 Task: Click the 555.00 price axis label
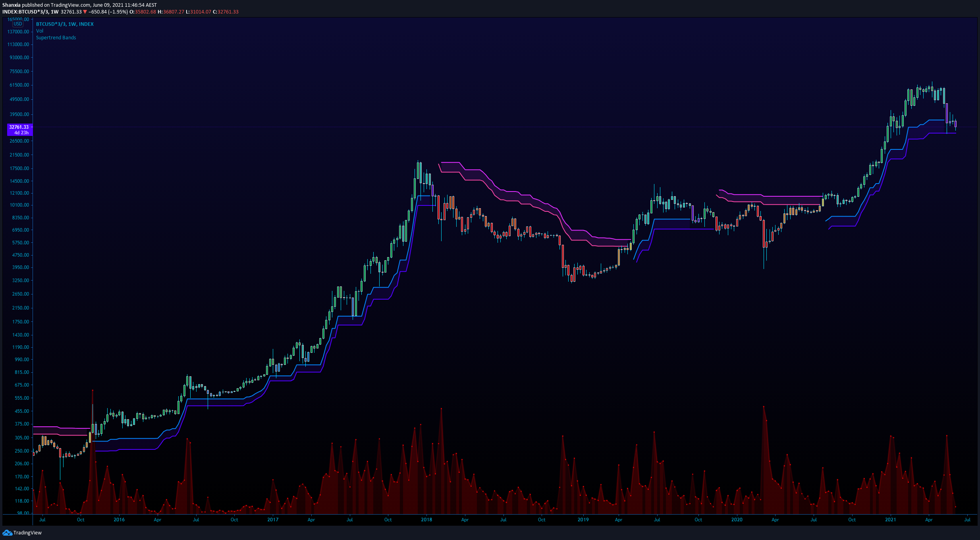click(x=22, y=398)
